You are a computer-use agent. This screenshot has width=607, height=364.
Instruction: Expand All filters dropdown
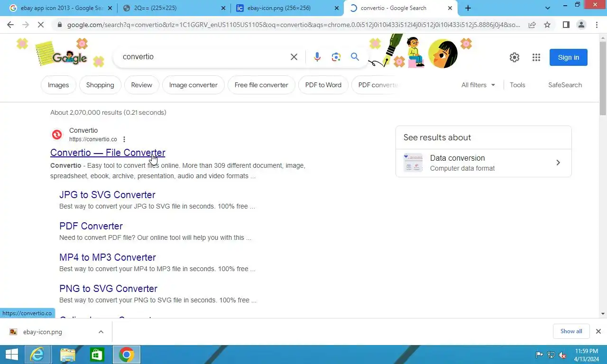478,85
